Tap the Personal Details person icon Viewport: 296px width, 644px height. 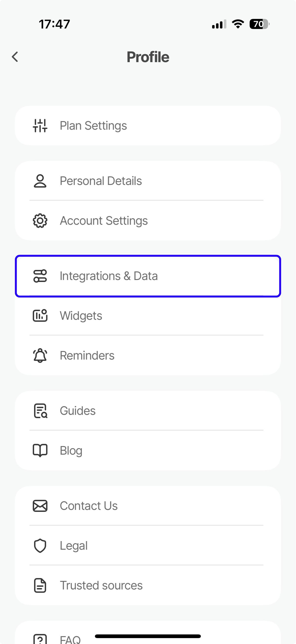pos(40,181)
